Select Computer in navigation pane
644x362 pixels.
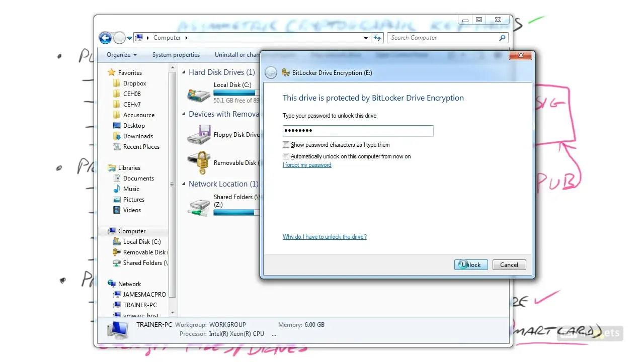click(131, 231)
